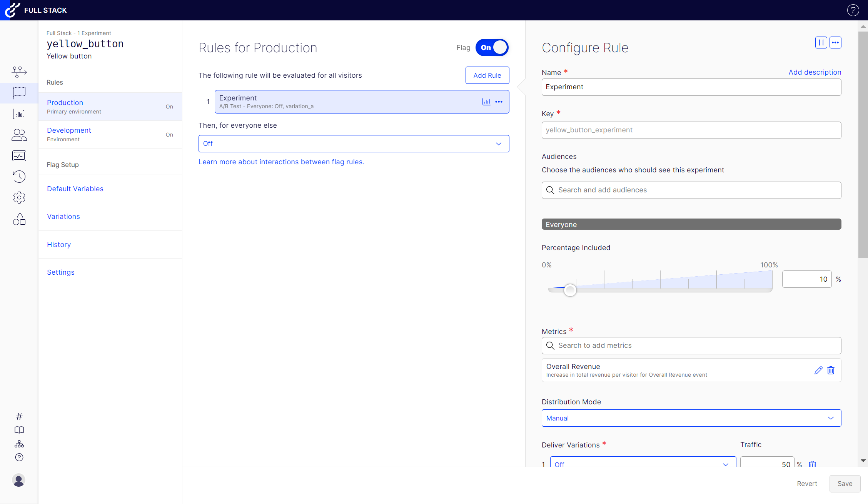Viewport: 868px width, 504px height.
Task: Open the Experiment rule's three-dot menu
Action: tap(499, 102)
